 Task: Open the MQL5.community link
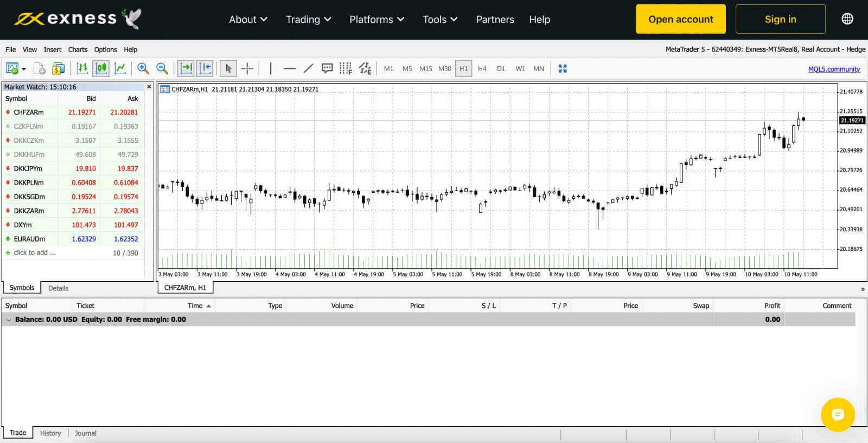tap(833, 69)
